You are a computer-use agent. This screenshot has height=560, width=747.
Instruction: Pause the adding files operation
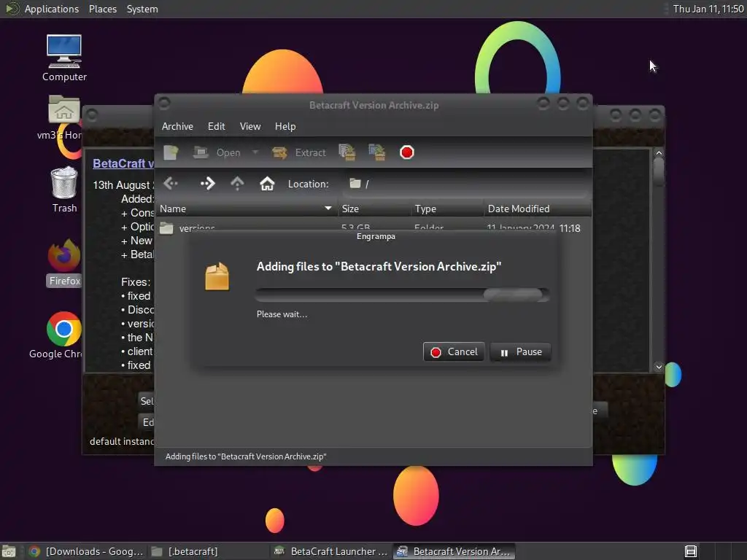[520, 352]
